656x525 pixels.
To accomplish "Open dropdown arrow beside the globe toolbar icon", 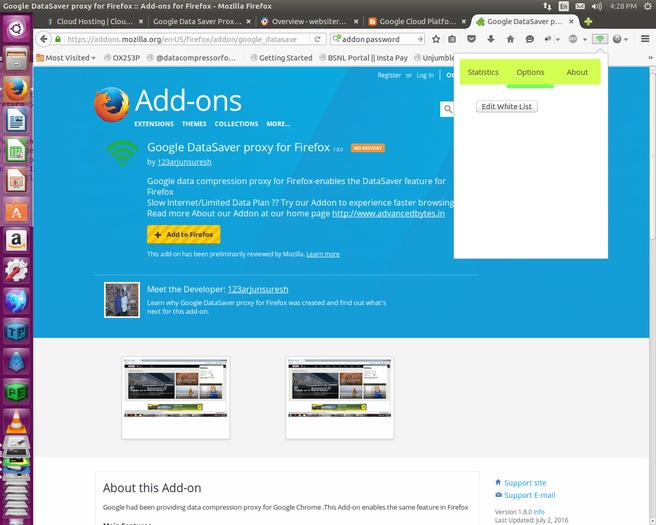I will 585,40.
